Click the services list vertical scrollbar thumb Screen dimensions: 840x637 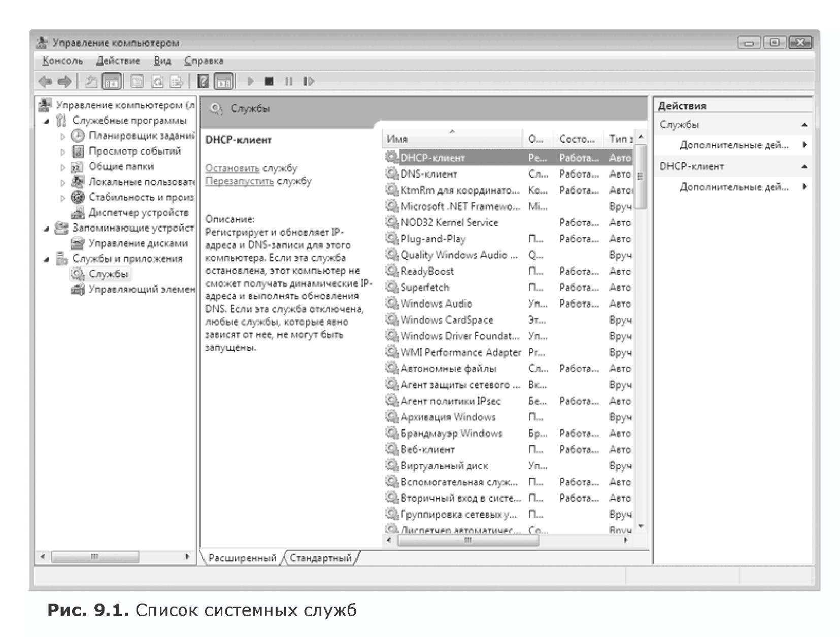pos(641,176)
